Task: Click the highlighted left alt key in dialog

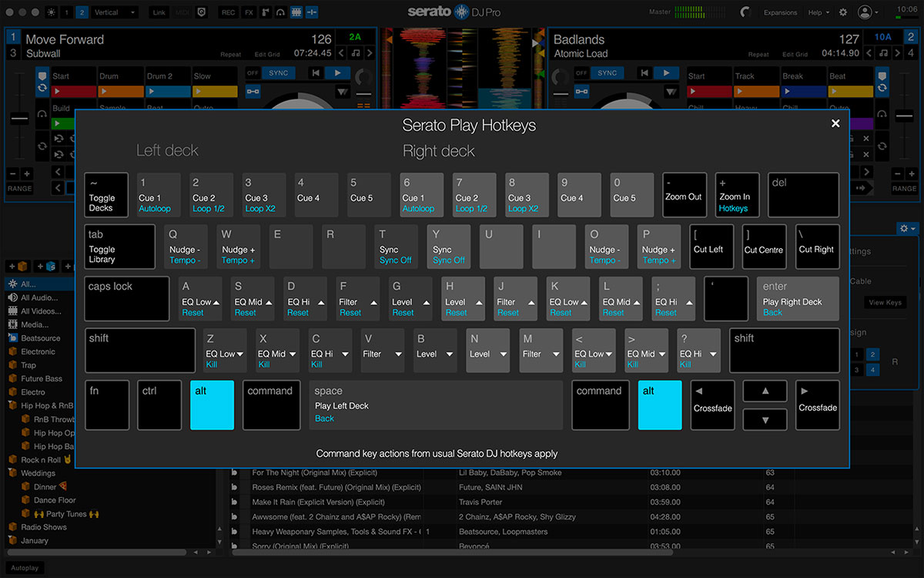Action: click(x=212, y=405)
